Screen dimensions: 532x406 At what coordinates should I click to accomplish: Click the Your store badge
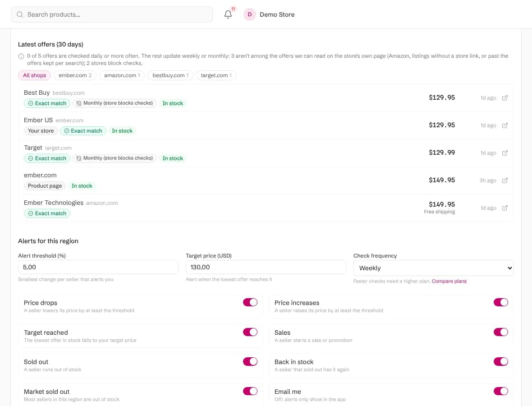click(41, 131)
